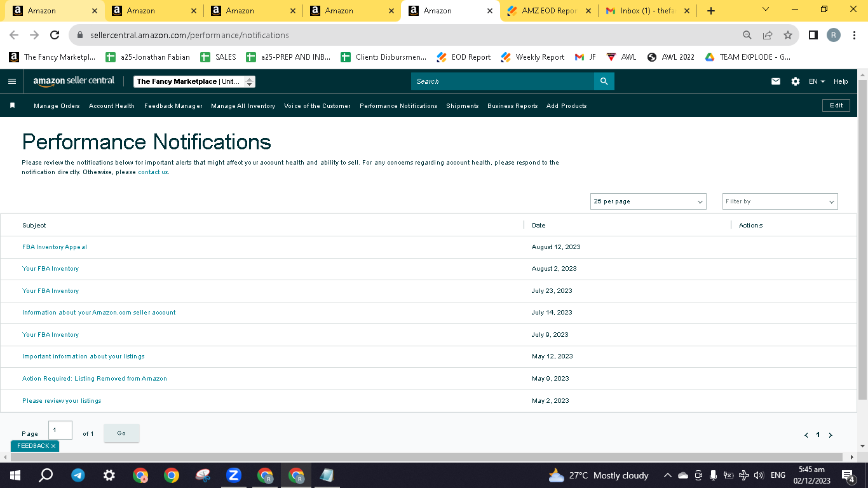
Task: Open Manage Orders in the navigation bar
Action: tap(57, 106)
